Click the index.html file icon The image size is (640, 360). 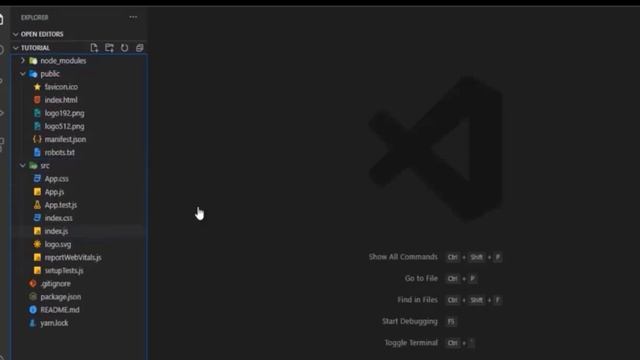37,100
